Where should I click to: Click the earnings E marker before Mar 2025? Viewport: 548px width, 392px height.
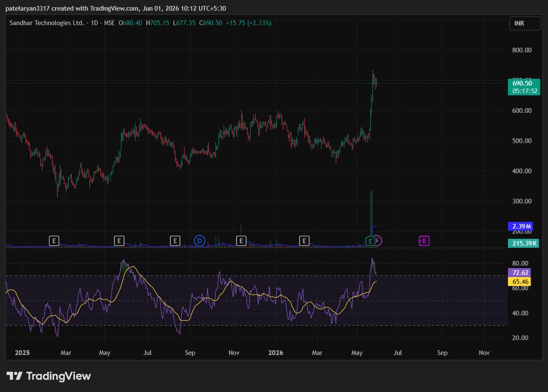pos(54,240)
